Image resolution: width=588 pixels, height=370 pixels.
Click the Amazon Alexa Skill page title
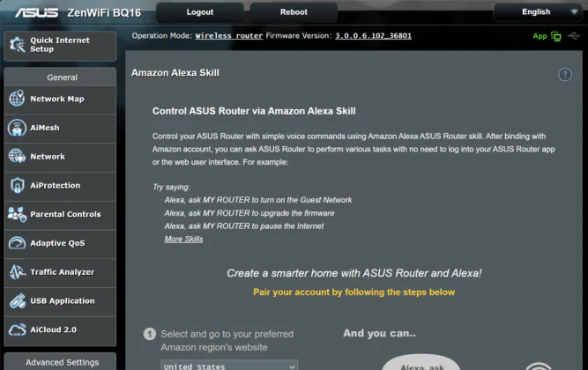(x=175, y=73)
